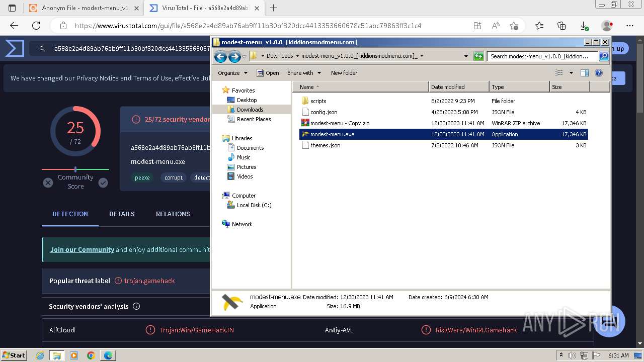Expand the recent pages dropdown arrow
The image size is (644, 362).
(x=245, y=57)
